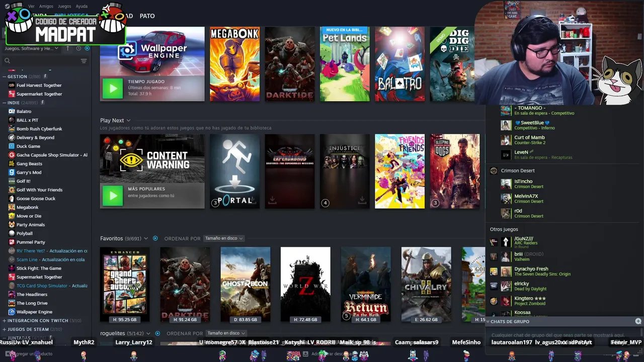Click the lightning icon beside INDIE

coord(43,103)
